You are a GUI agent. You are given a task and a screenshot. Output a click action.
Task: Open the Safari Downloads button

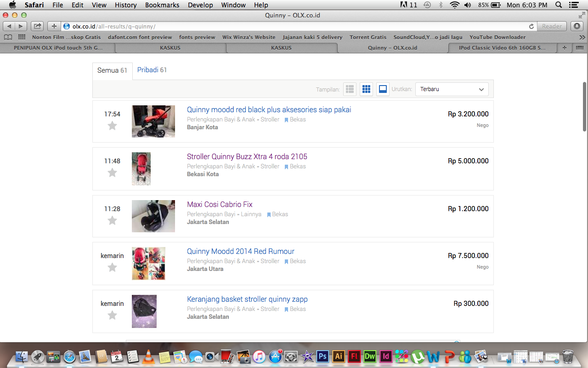[577, 26]
